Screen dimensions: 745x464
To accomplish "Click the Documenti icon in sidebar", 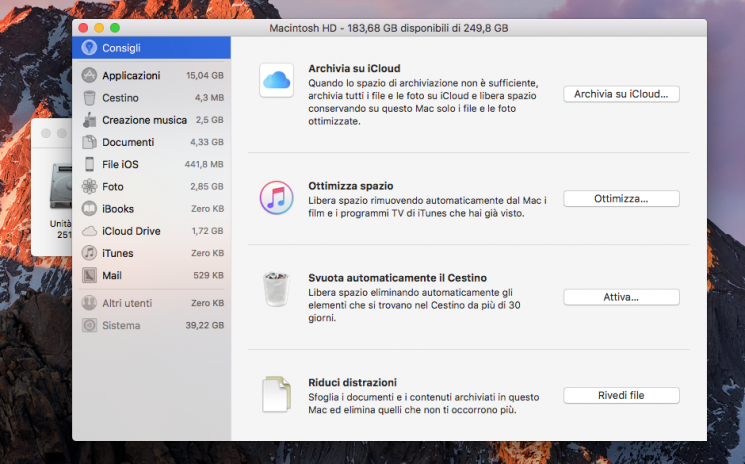I will [90, 142].
